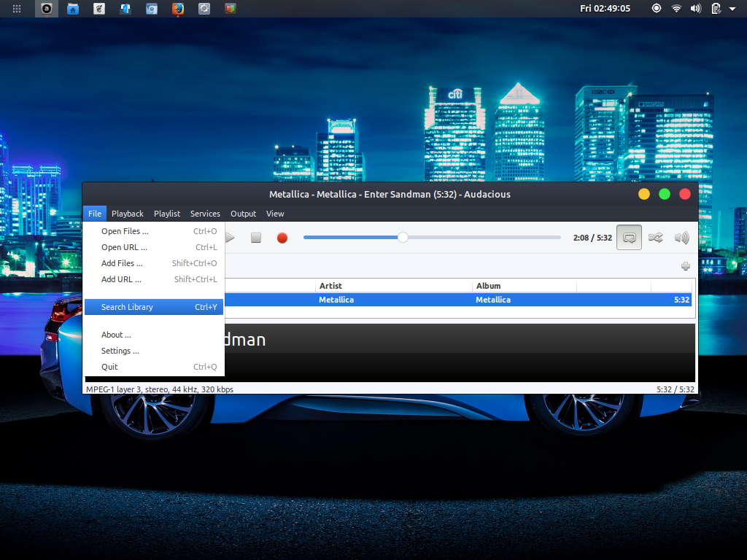
Task: Choose Open URL ... from the File menu
Action: point(153,247)
